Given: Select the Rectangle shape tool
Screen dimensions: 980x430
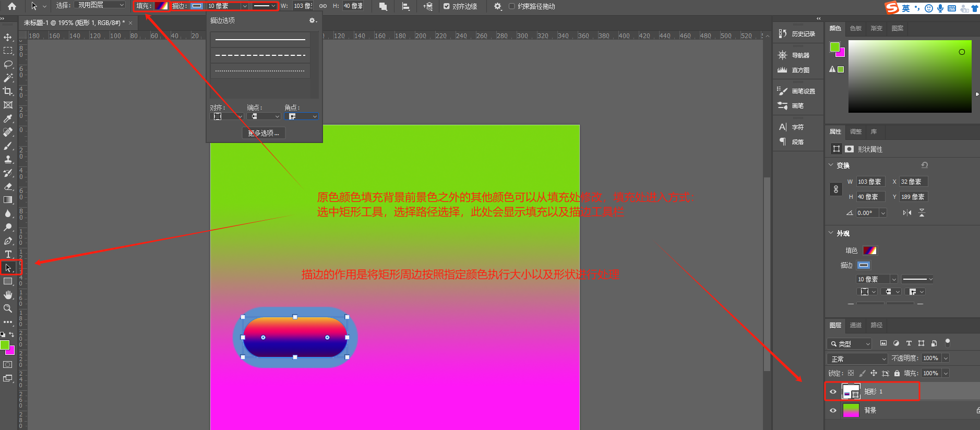Looking at the screenshot, I should [8, 281].
